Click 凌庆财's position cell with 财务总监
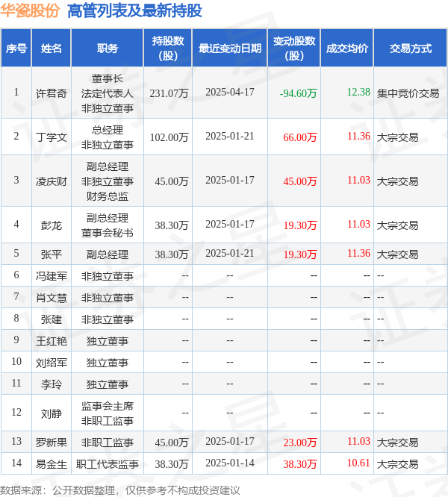The width and height of the screenshot is (448, 497). pos(108,181)
